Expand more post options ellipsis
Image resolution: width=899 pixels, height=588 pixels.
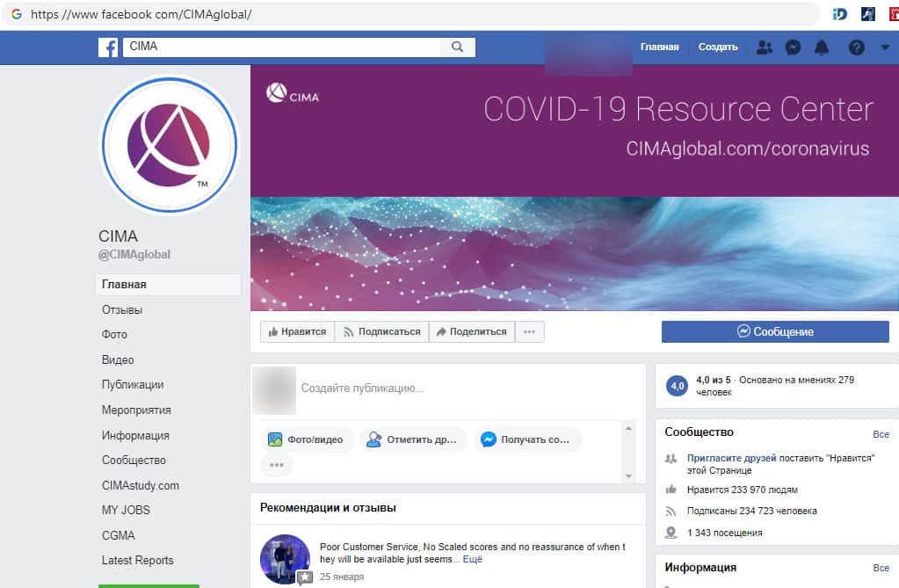click(x=277, y=465)
